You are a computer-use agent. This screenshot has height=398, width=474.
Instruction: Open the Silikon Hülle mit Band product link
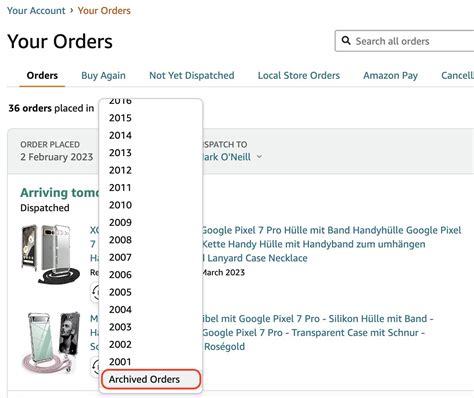pyautogui.click(x=262, y=332)
